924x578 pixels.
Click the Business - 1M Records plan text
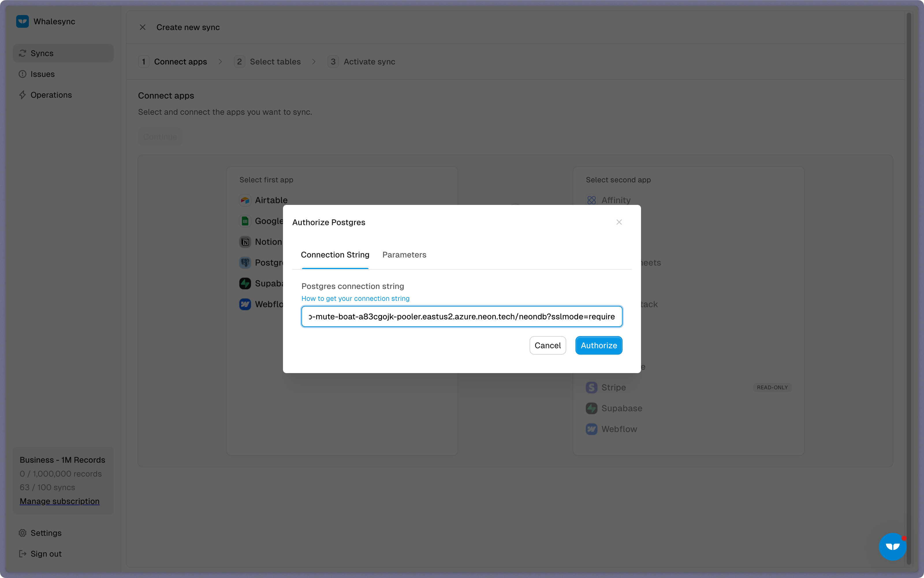(x=63, y=460)
